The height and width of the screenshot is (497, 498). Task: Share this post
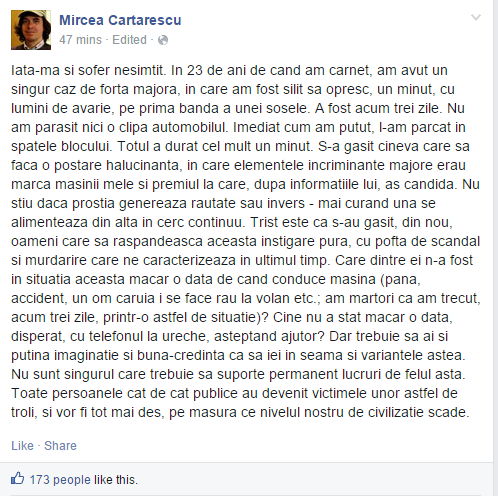(x=60, y=446)
